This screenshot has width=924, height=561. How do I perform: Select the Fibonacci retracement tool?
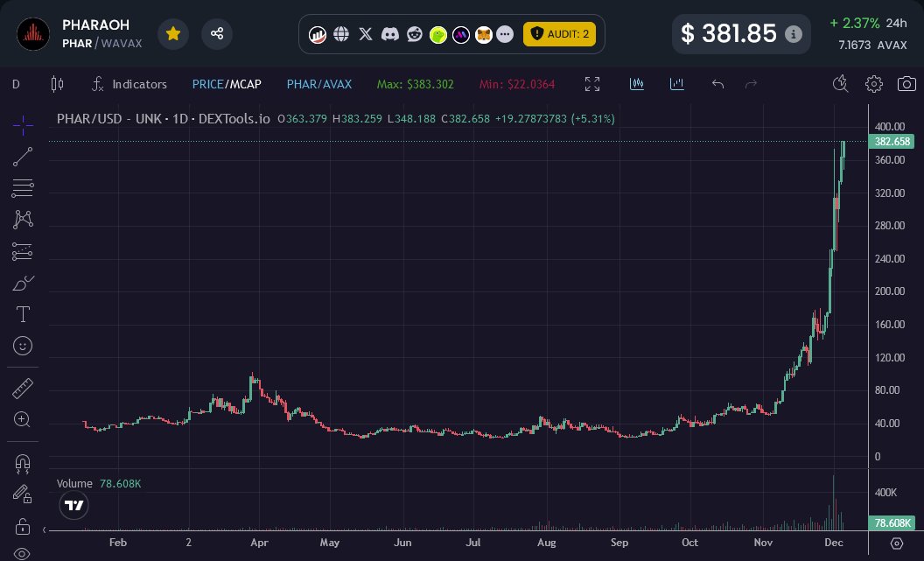[23, 188]
